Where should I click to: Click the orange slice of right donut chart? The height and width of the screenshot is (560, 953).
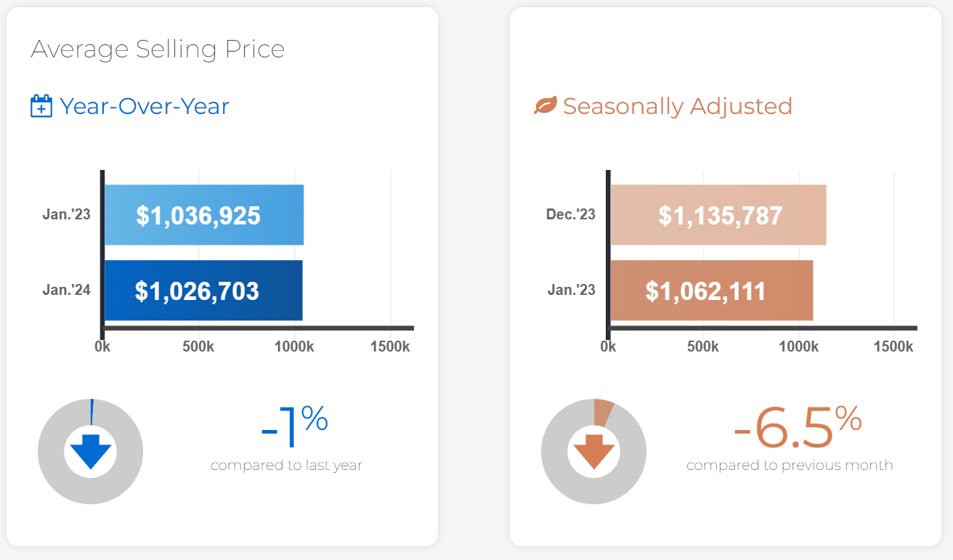pos(603,412)
